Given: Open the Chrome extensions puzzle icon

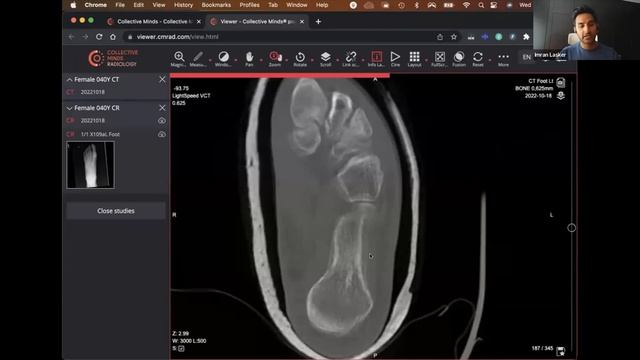Looking at the screenshot, I should tap(526, 37).
